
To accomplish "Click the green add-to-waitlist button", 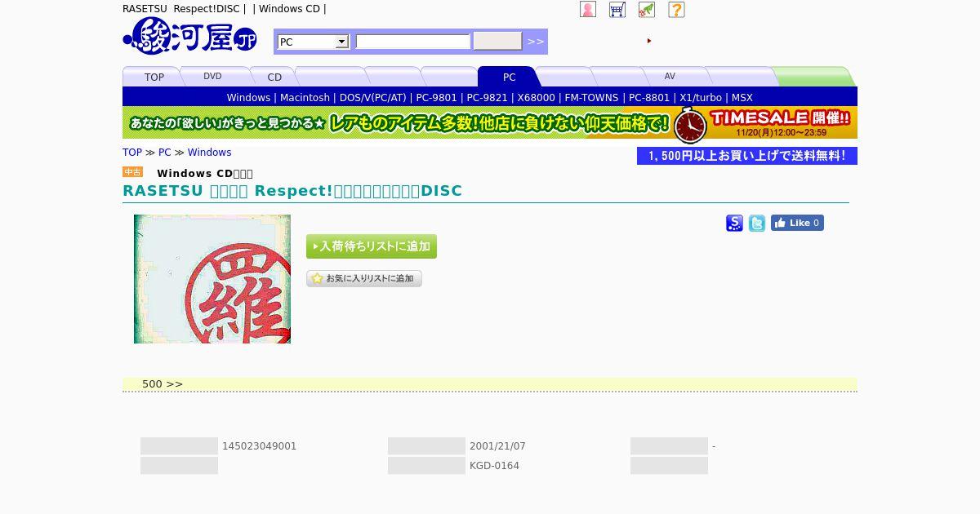I will click(372, 246).
